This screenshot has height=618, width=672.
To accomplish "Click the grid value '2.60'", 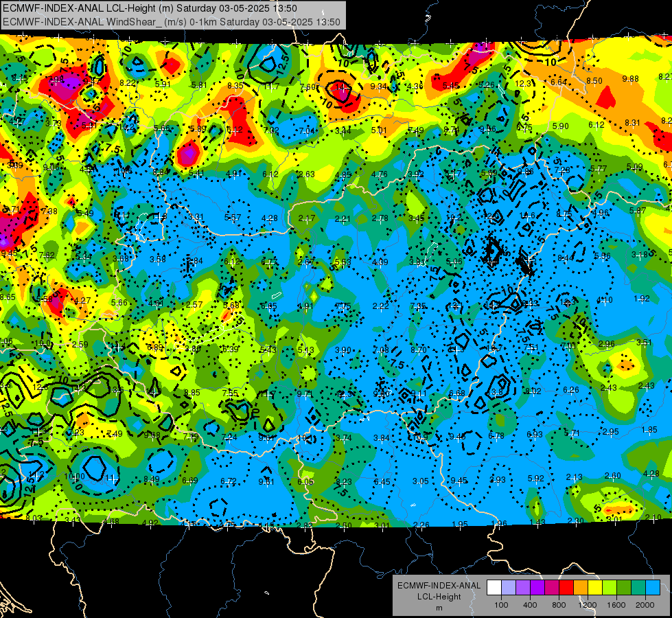I will point(613,476).
